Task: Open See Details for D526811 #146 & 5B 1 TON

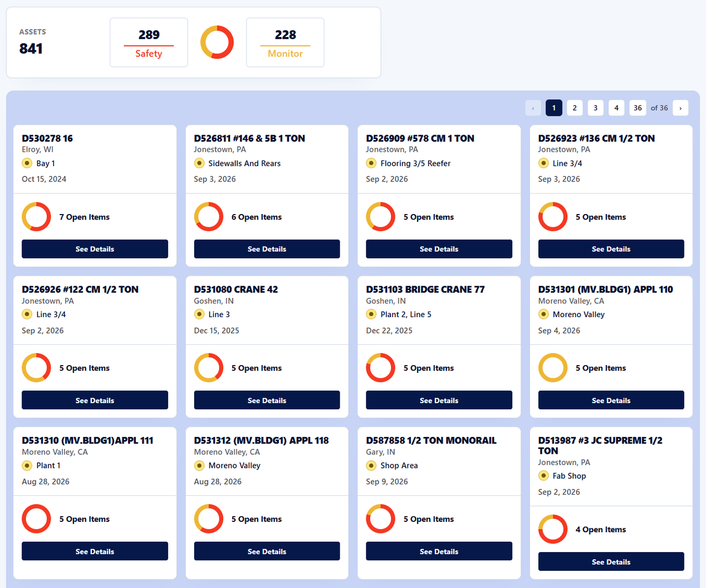Action: coord(267,249)
